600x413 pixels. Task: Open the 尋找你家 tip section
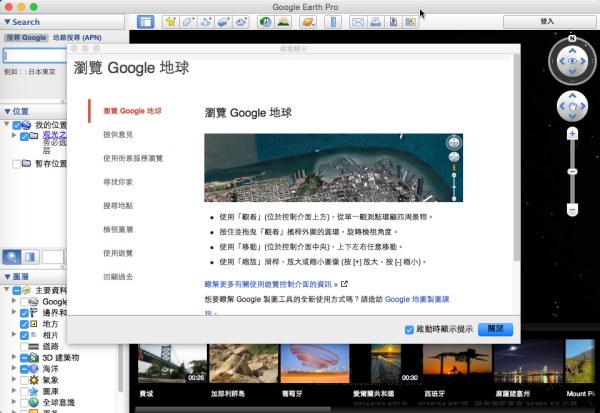coord(118,181)
